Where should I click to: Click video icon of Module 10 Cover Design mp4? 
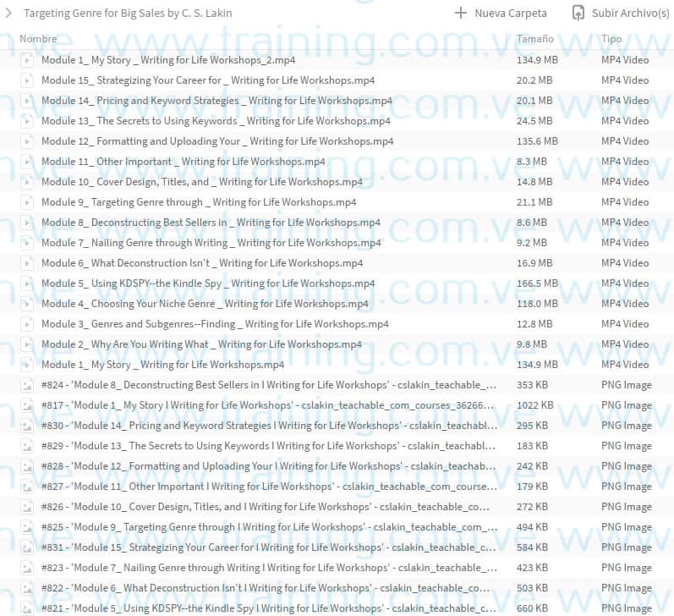(27, 182)
